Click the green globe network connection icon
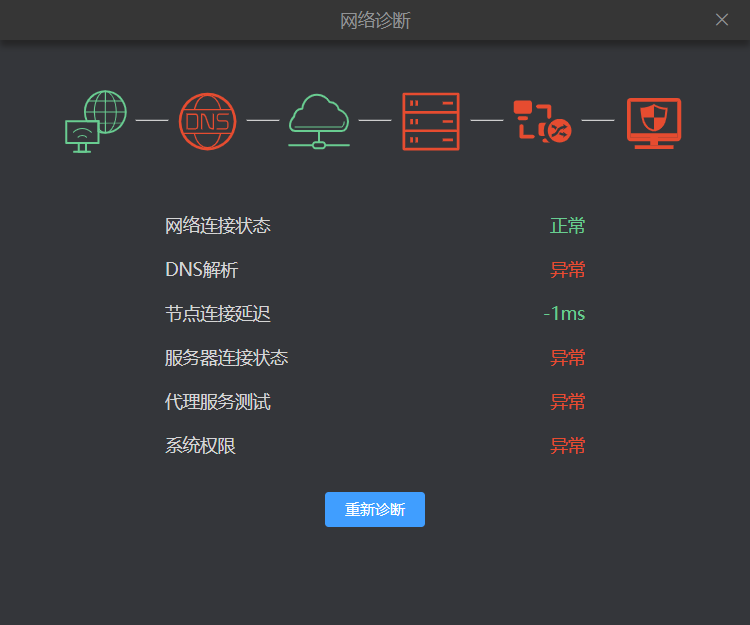Viewport: 750px width, 625px height. pos(97,121)
